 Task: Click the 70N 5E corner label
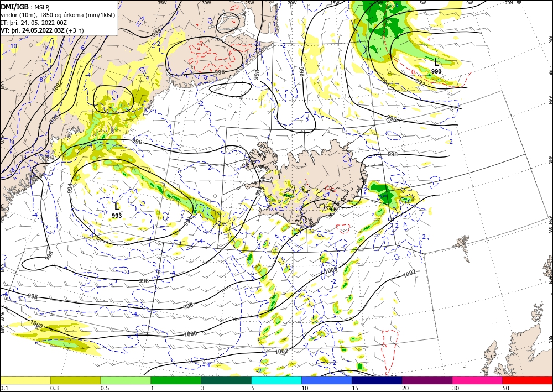pos(513,3)
